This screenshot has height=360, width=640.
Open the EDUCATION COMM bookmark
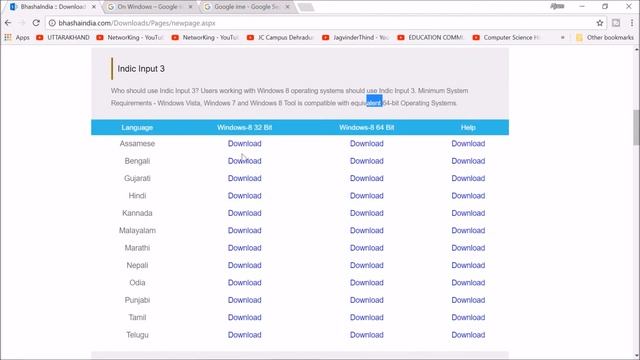pyautogui.click(x=431, y=37)
